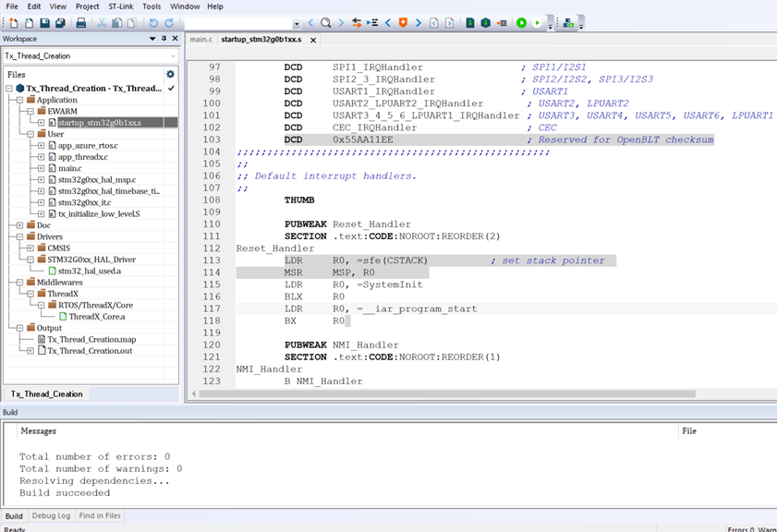
Task: Select stm32g0xx_it.c in the tree
Action: coord(85,202)
